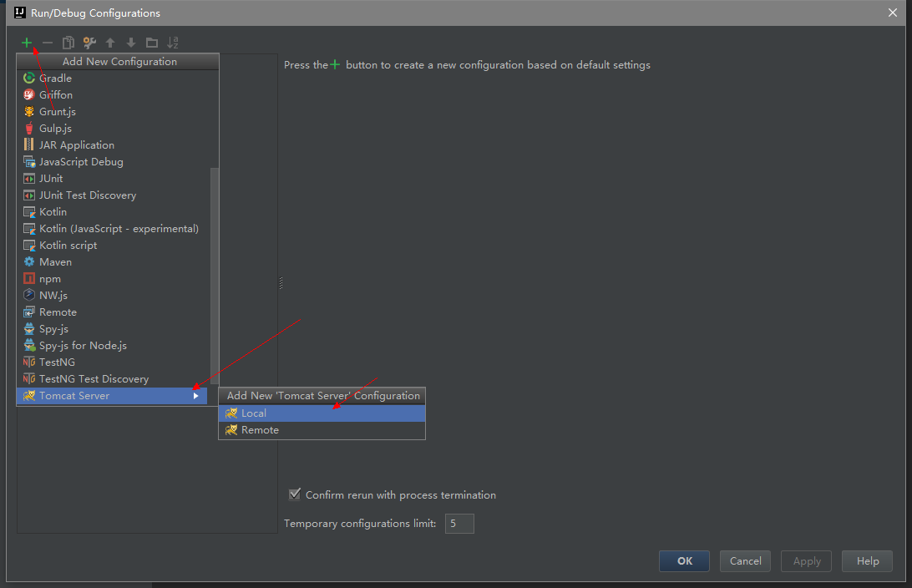Screen dimensions: 912x588
Task: Click the green plus Add New Configuration icon
Action: [27, 43]
